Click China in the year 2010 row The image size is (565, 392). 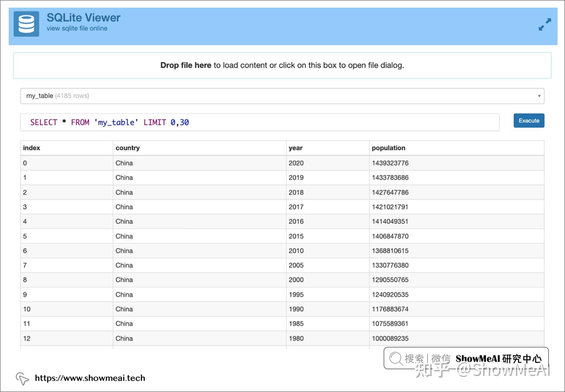[200, 251]
